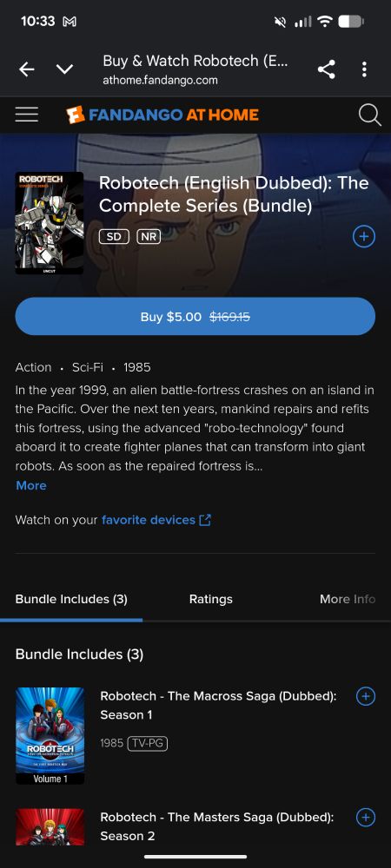The width and height of the screenshot is (391, 868).
Task: Expand the browser tab dropdown chevron
Action: (65, 69)
